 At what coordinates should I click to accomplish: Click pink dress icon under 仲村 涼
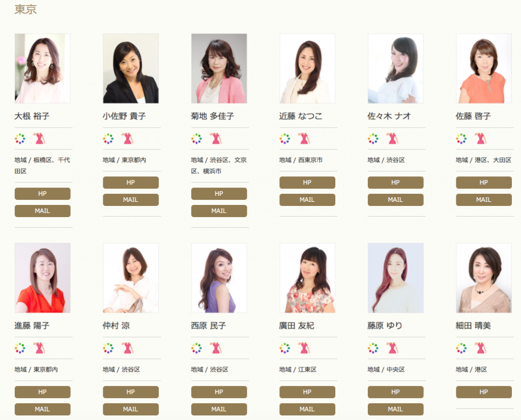127,348
